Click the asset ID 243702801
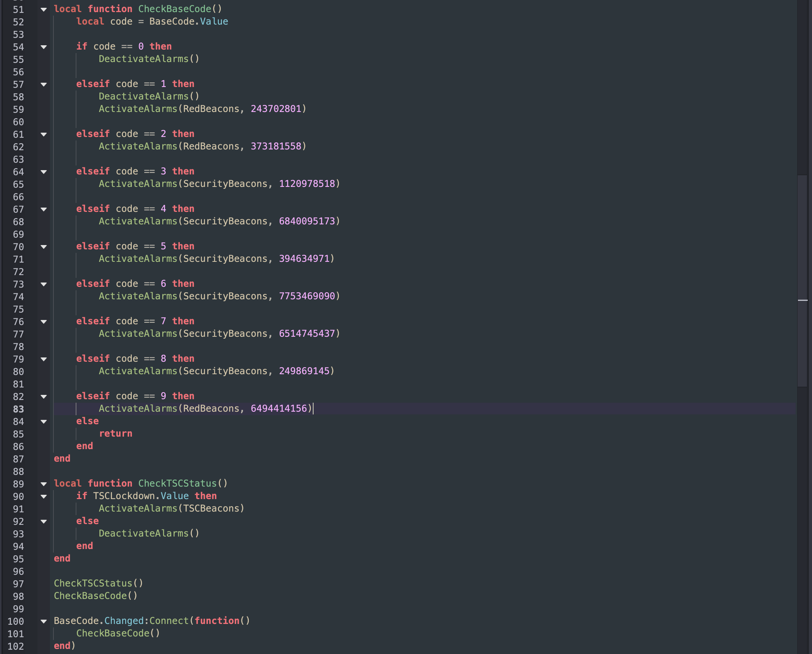Viewport: 812px width, 654px height. click(276, 108)
